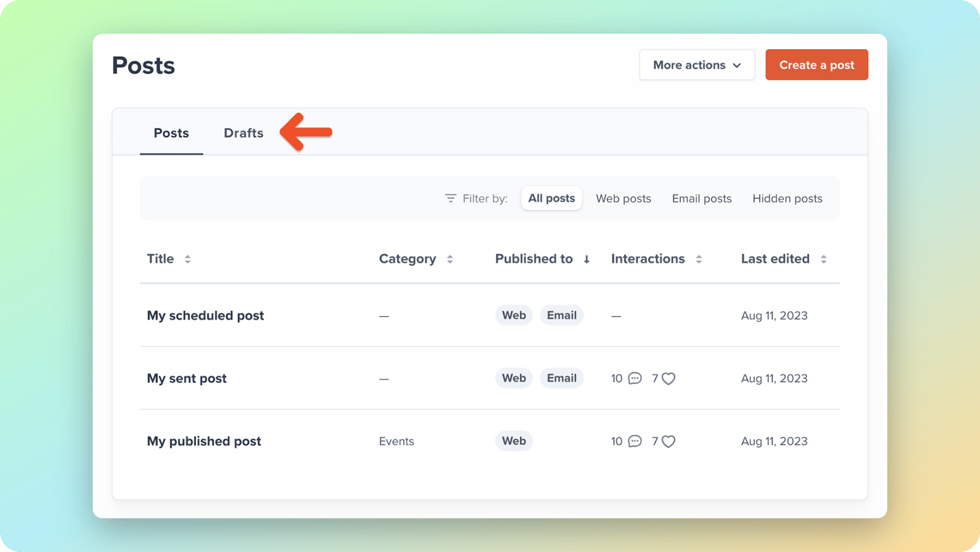This screenshot has width=980, height=552.
Task: Select the Posts tab
Action: 171,133
